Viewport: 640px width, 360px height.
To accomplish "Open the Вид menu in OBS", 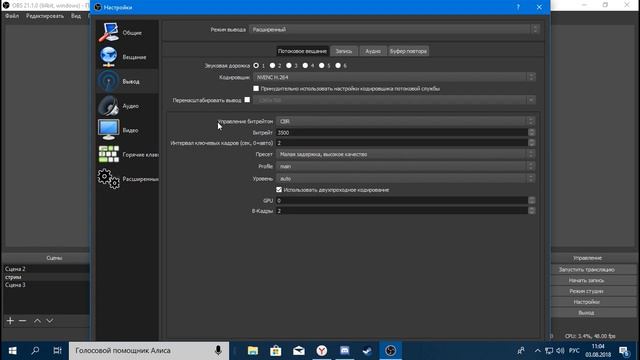I will click(x=76, y=16).
